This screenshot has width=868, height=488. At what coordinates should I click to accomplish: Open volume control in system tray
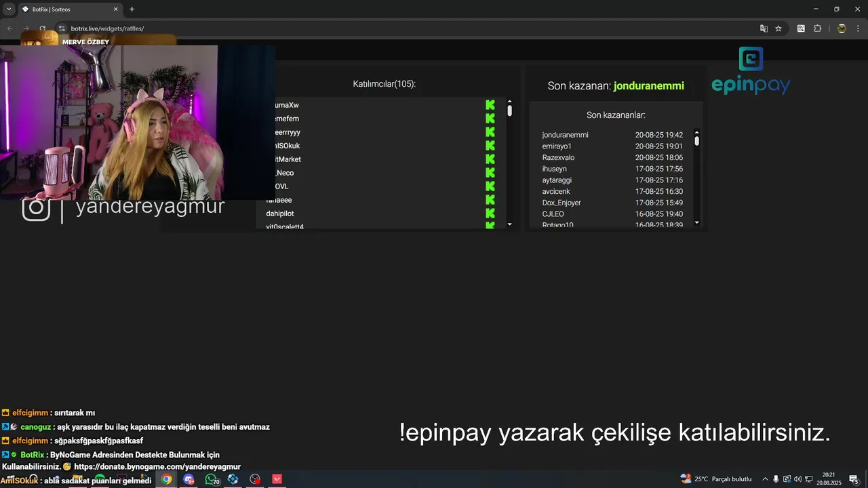[797, 479]
